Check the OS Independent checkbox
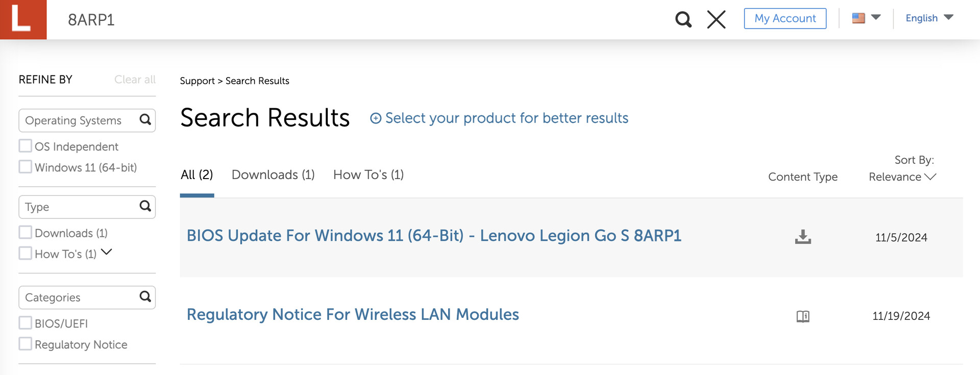980x375 pixels. tap(26, 146)
